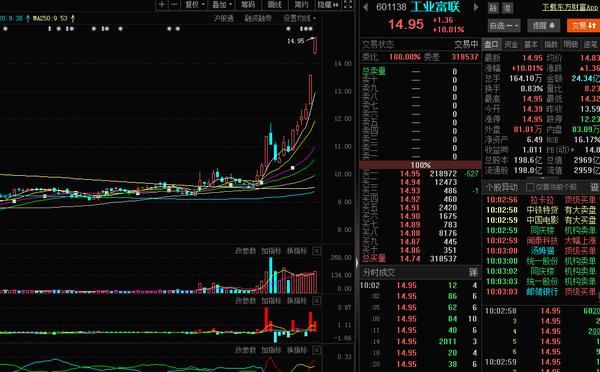The height and width of the screenshot is (372, 600).
Task: Collapse side panel via splitter arrow
Action: pos(357,263)
